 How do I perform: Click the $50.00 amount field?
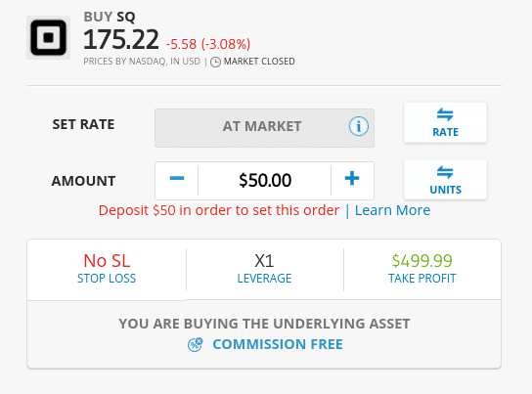[x=265, y=181]
